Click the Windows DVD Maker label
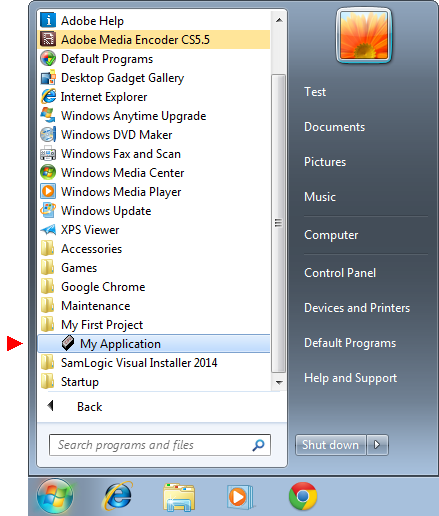This screenshot has width=439, height=516. (x=117, y=135)
